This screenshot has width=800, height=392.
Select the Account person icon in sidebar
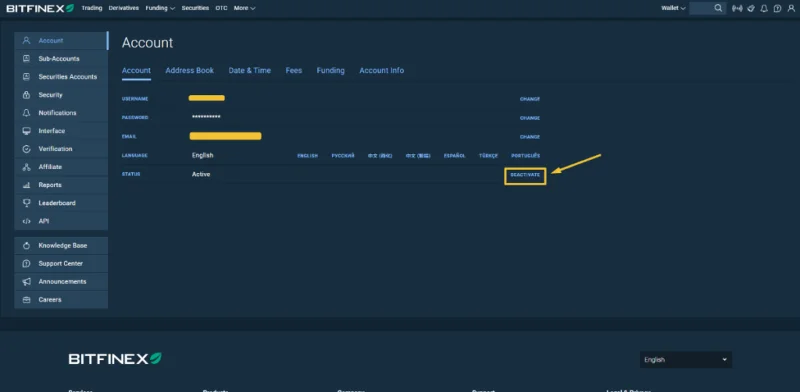pos(27,40)
